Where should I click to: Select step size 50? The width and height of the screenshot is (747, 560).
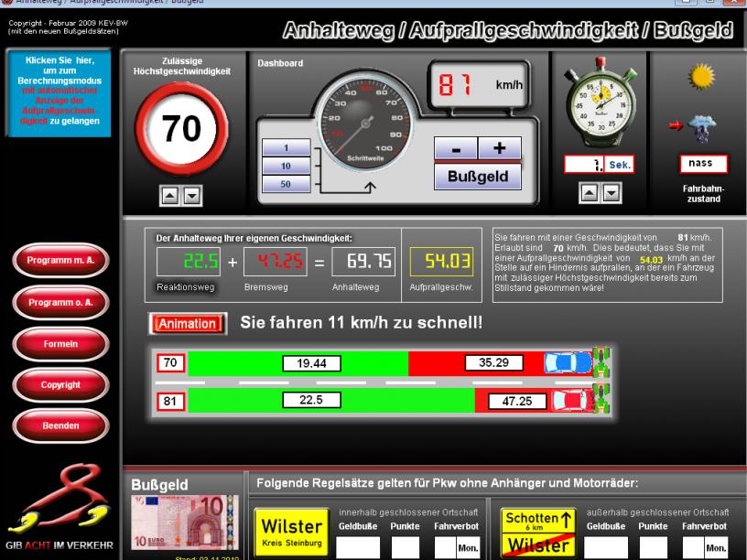point(286,184)
